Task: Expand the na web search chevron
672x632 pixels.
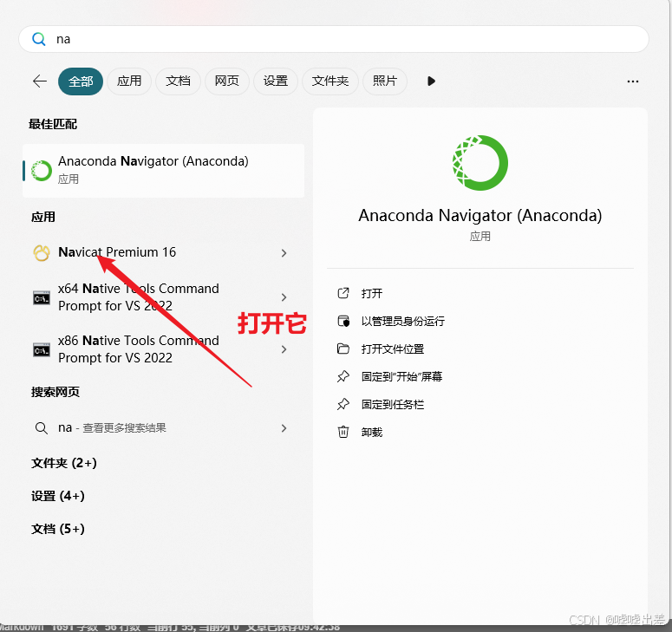Action: coord(284,428)
